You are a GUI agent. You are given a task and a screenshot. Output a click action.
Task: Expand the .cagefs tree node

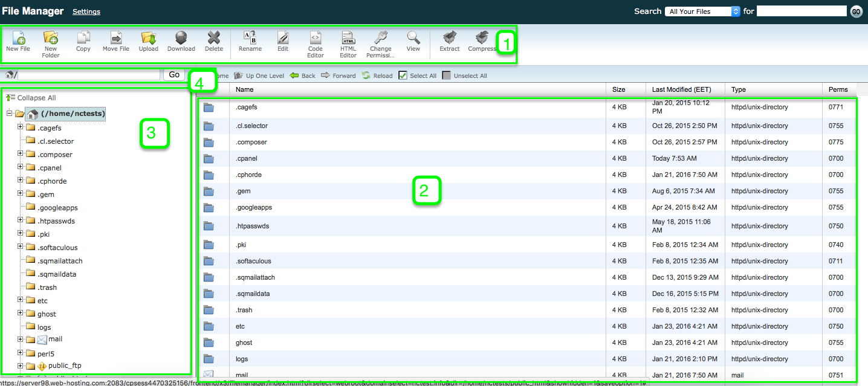click(21, 127)
